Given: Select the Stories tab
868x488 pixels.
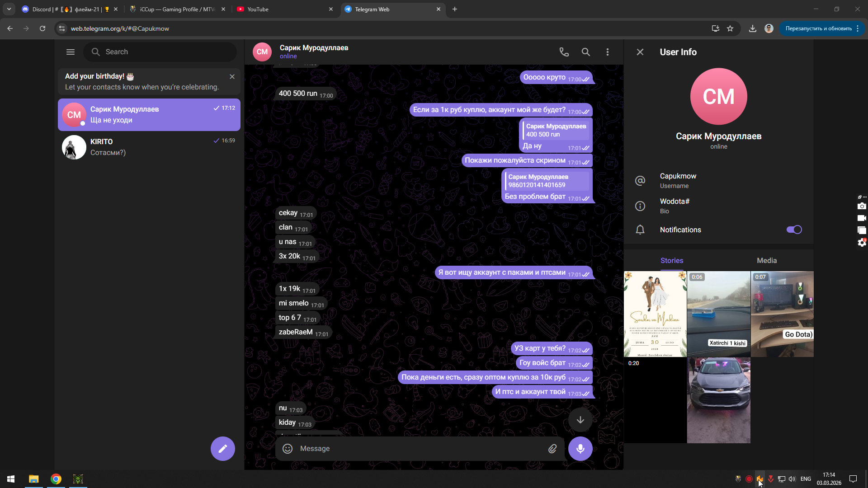Looking at the screenshot, I should coord(671,260).
